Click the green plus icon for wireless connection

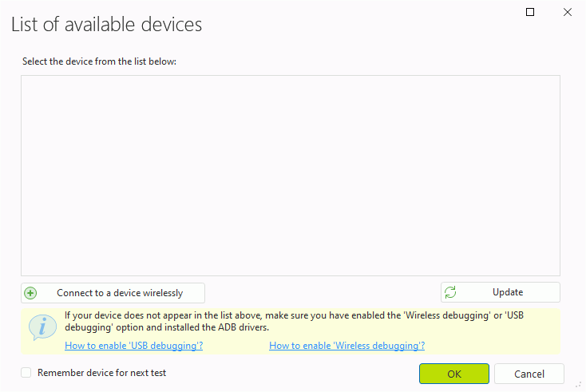click(30, 293)
